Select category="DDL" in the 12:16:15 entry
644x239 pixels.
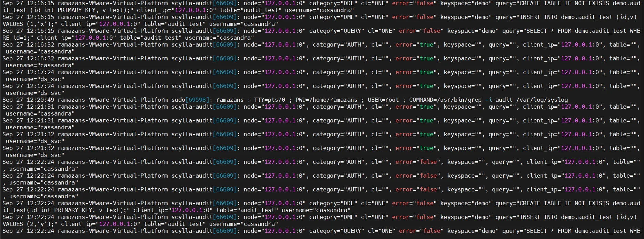pyautogui.click(x=333, y=3)
